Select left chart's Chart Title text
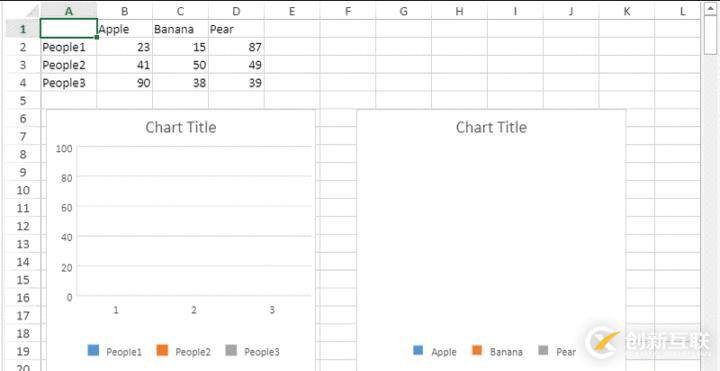Image resolution: width=720 pixels, height=371 pixels. (x=180, y=127)
